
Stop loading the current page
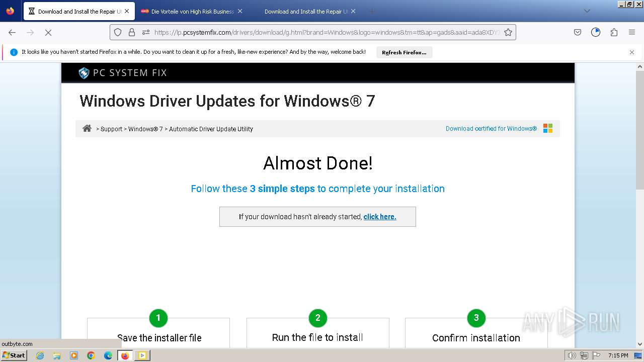(48, 32)
